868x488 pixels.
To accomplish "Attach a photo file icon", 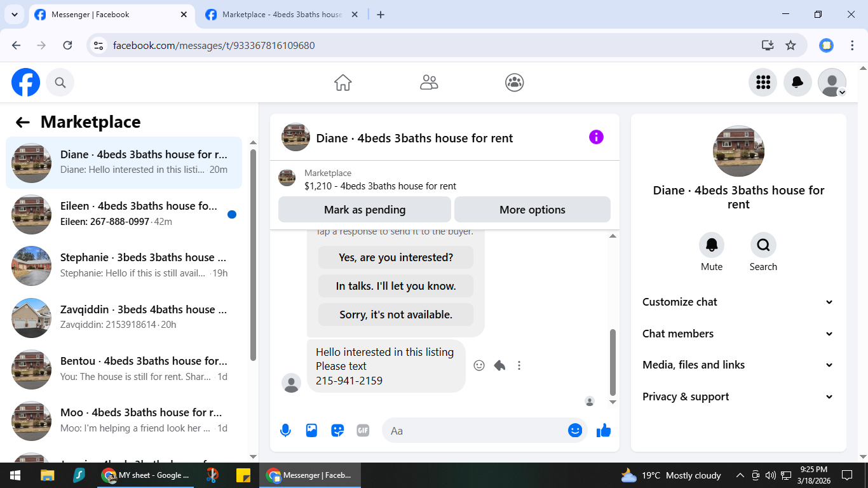I will click(x=311, y=431).
